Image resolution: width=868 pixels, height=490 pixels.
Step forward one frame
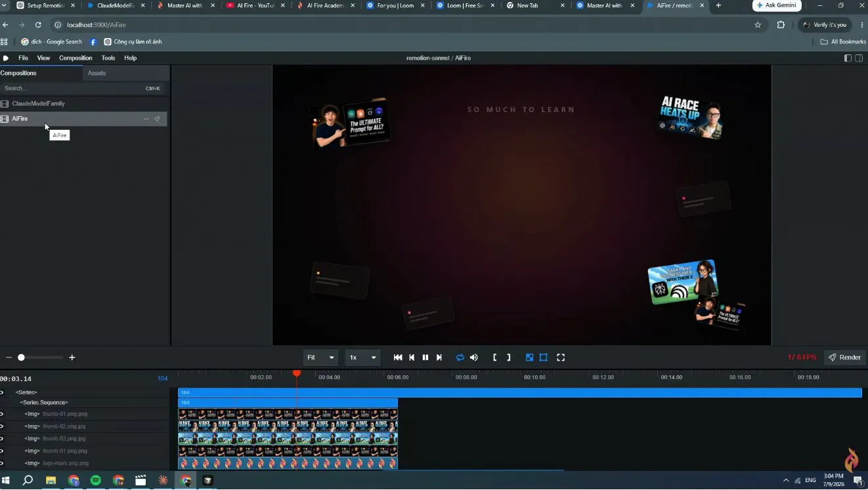[439, 357]
